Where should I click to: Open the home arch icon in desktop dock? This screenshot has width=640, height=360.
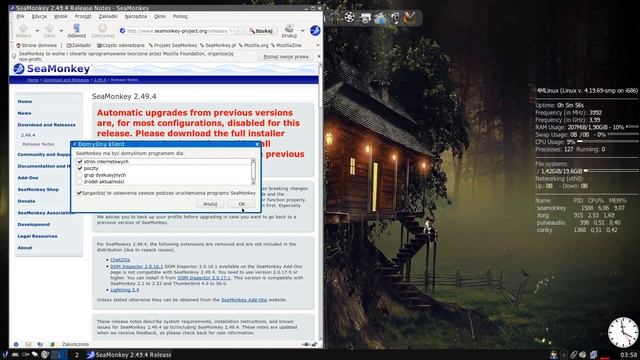point(334,17)
